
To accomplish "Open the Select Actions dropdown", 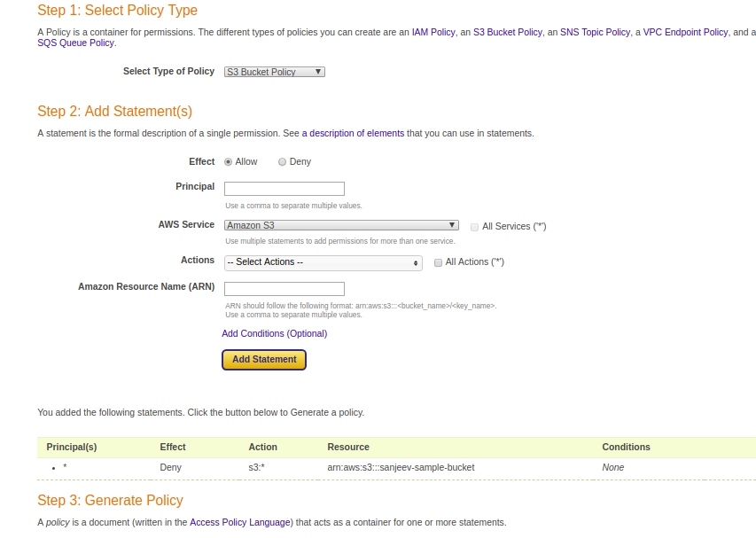I will tap(323, 262).
